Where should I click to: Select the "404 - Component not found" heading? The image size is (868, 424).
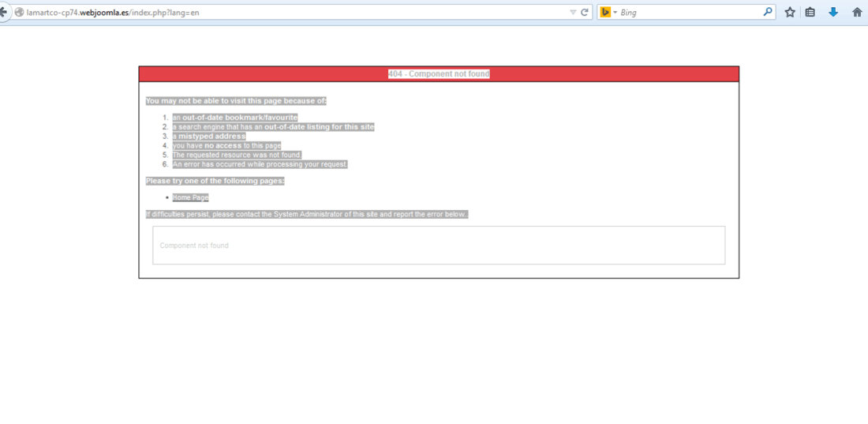tap(439, 73)
